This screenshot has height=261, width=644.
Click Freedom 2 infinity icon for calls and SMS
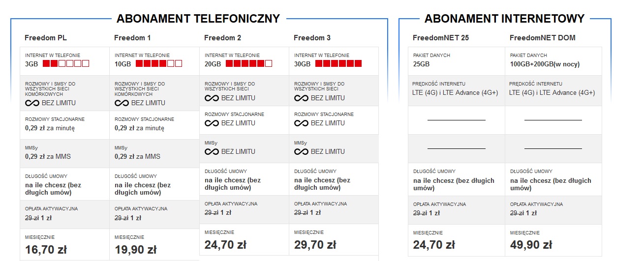(x=212, y=98)
